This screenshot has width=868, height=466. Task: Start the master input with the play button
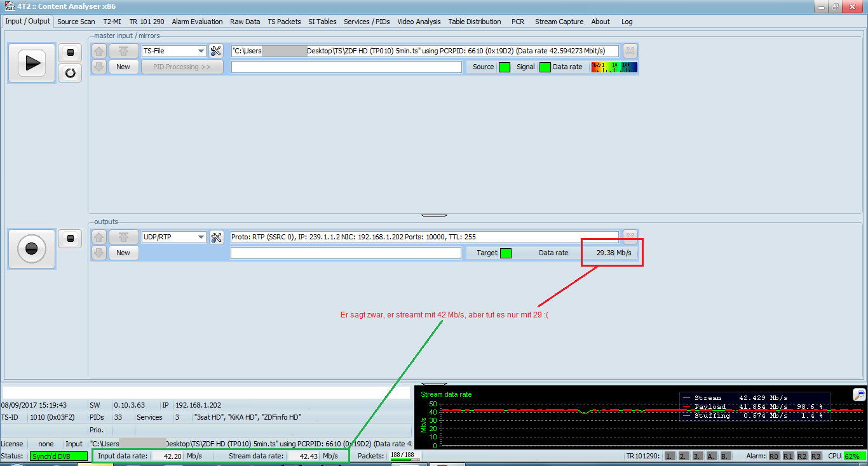31,63
